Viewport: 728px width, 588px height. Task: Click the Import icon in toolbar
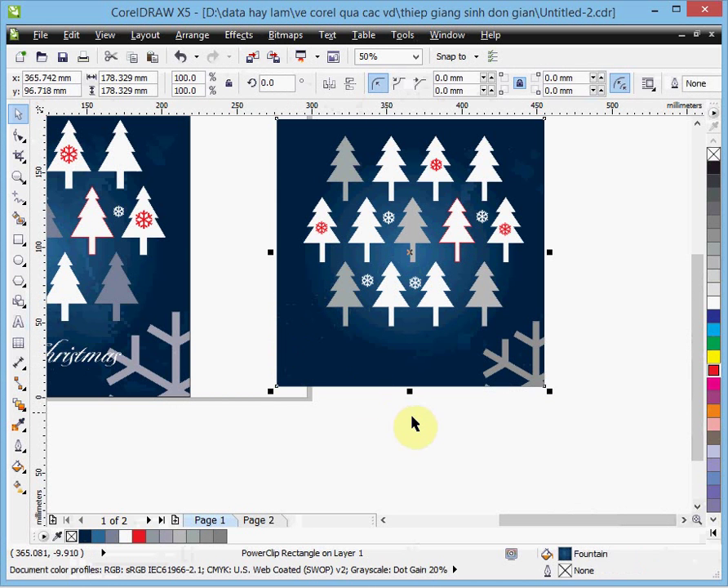click(x=252, y=56)
